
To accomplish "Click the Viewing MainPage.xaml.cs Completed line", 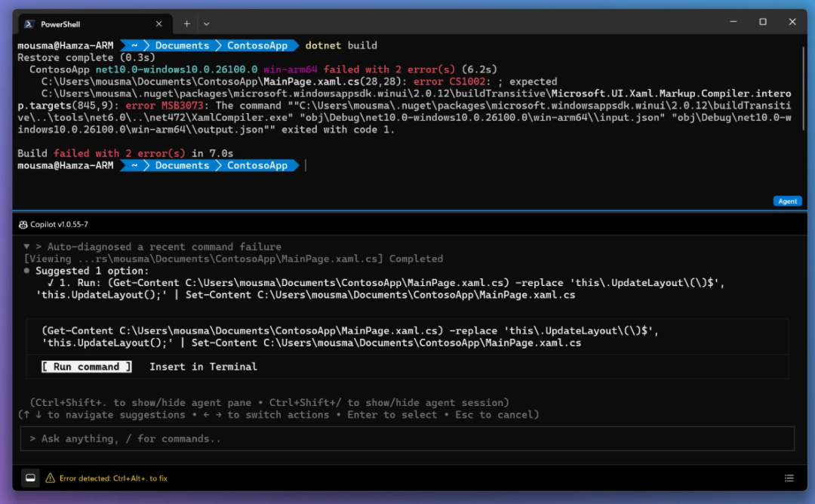I will point(233,259).
